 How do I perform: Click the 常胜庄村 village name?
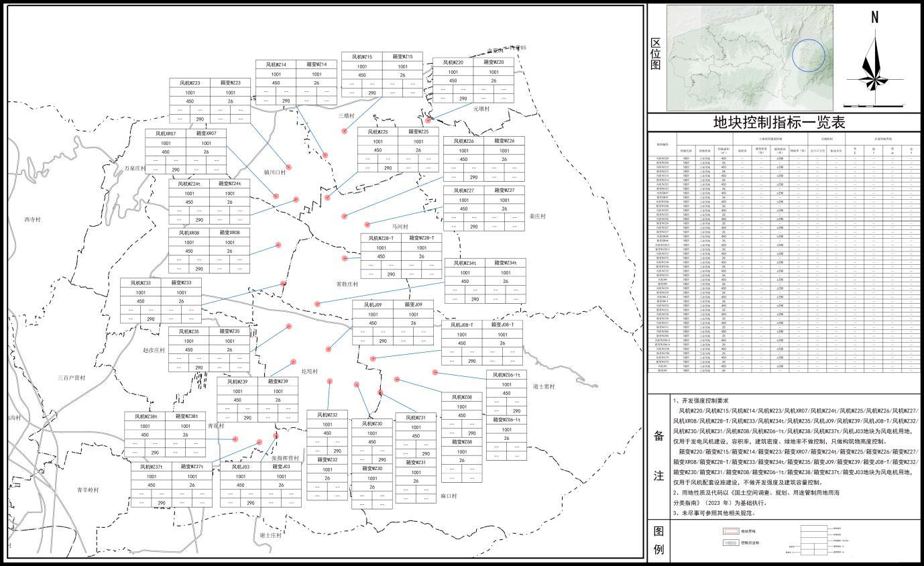pyautogui.click(x=347, y=284)
